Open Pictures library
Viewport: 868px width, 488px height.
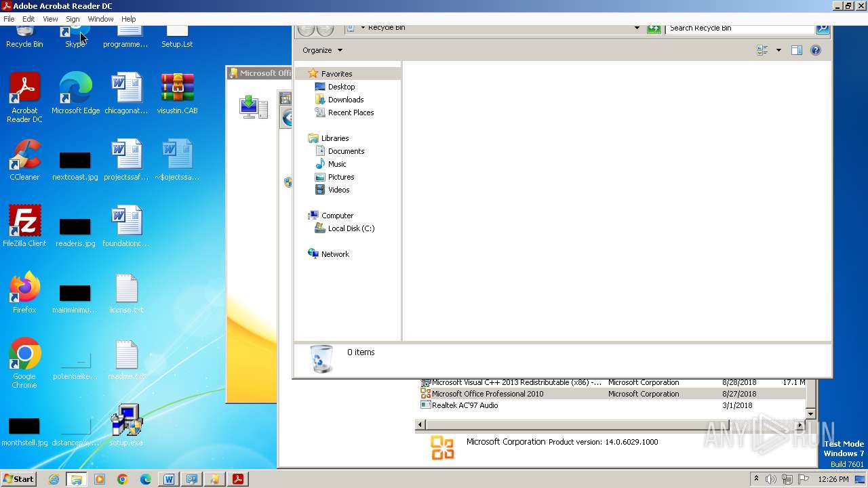[341, 177]
